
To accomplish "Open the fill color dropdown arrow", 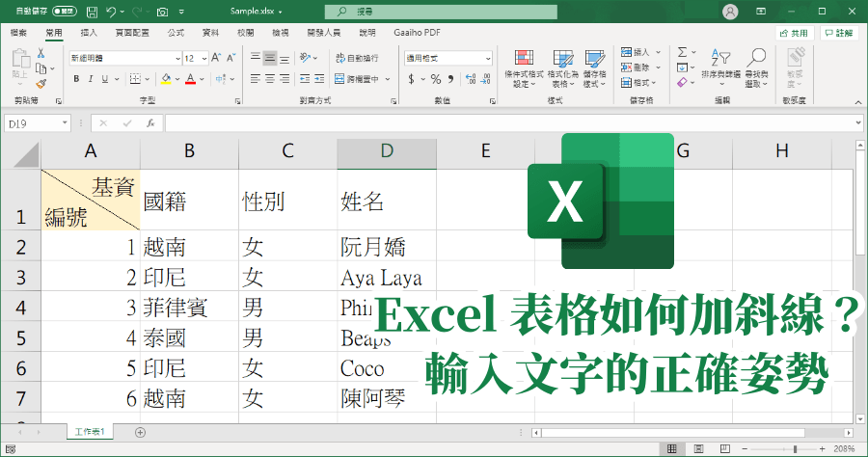I will pos(177,80).
